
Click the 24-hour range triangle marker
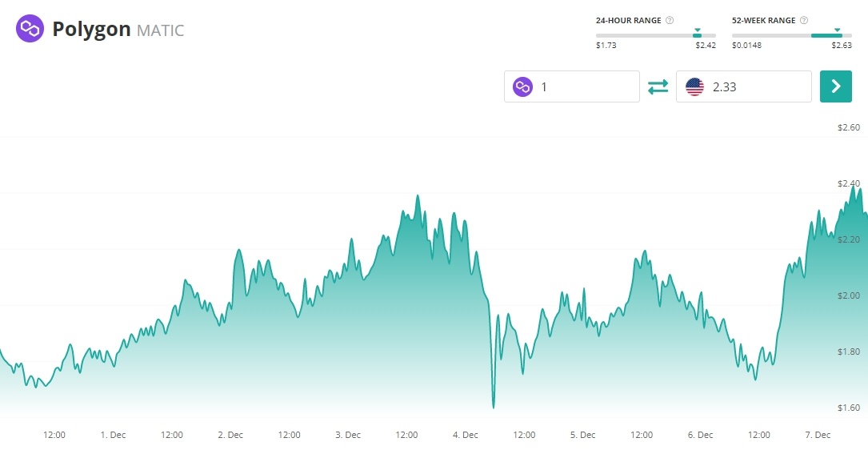click(x=697, y=30)
